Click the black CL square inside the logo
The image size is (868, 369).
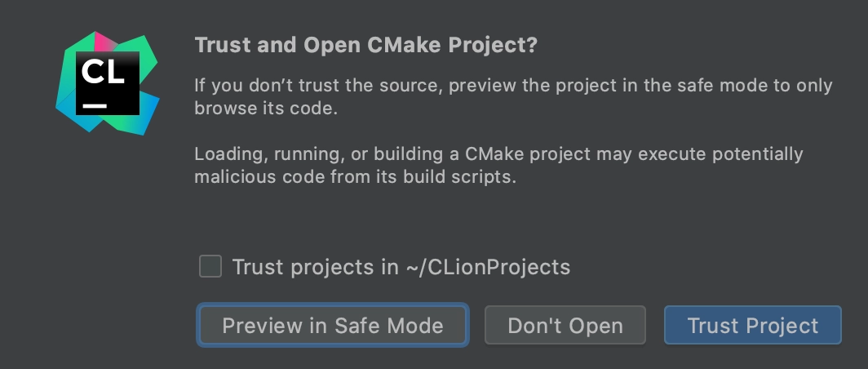pyautogui.click(x=108, y=83)
